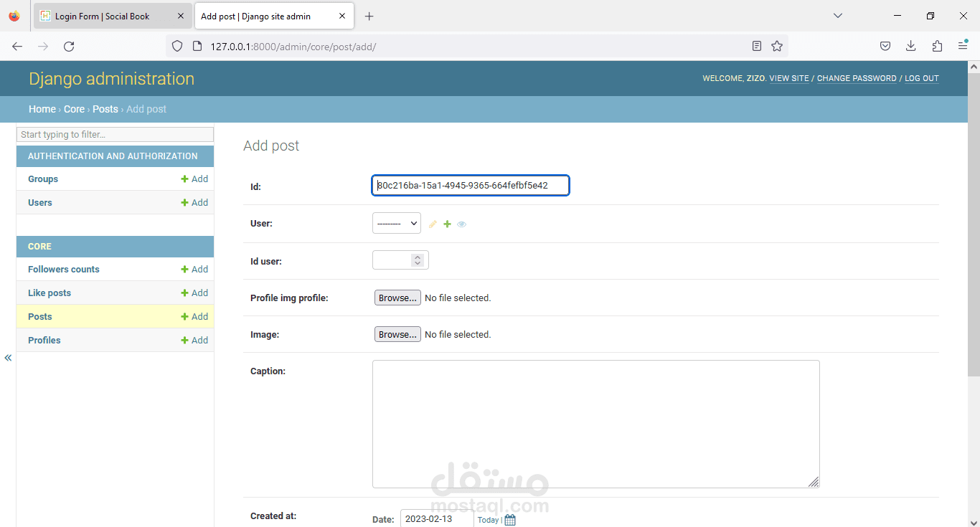
Task: Open the User dropdown select
Action: pyautogui.click(x=397, y=224)
